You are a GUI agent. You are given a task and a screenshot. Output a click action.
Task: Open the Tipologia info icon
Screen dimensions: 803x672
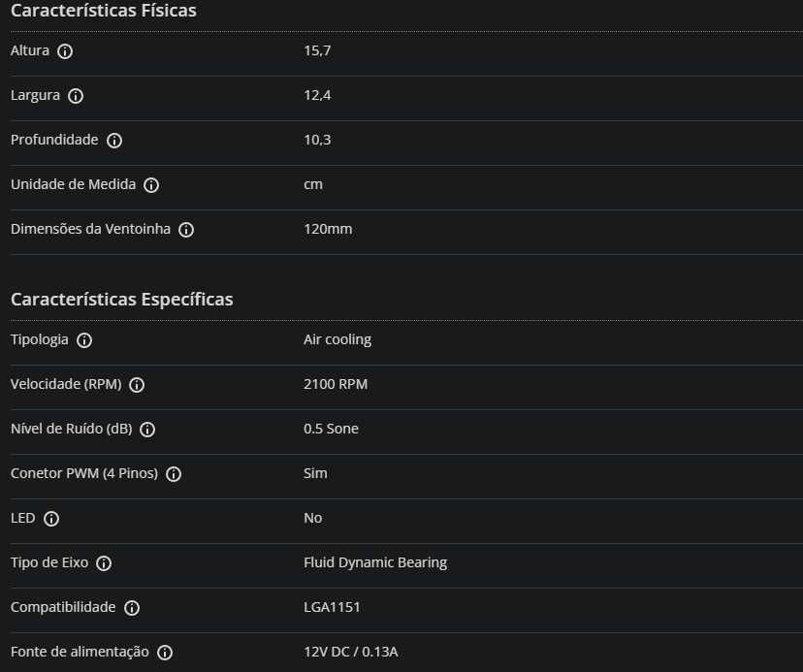(x=84, y=340)
